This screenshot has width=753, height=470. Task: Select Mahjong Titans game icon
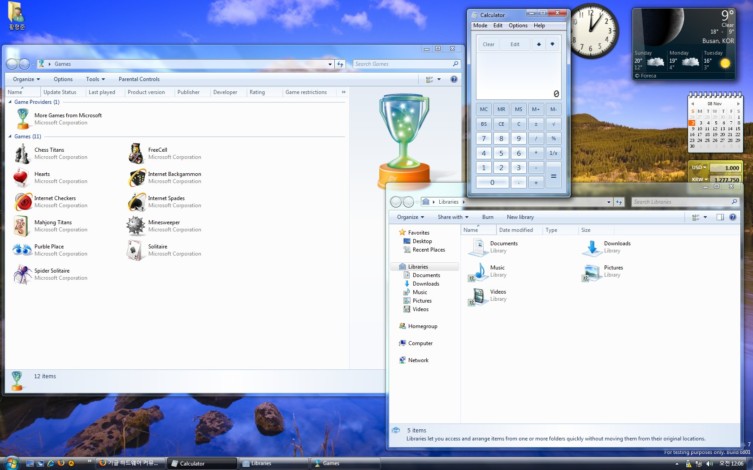21,226
